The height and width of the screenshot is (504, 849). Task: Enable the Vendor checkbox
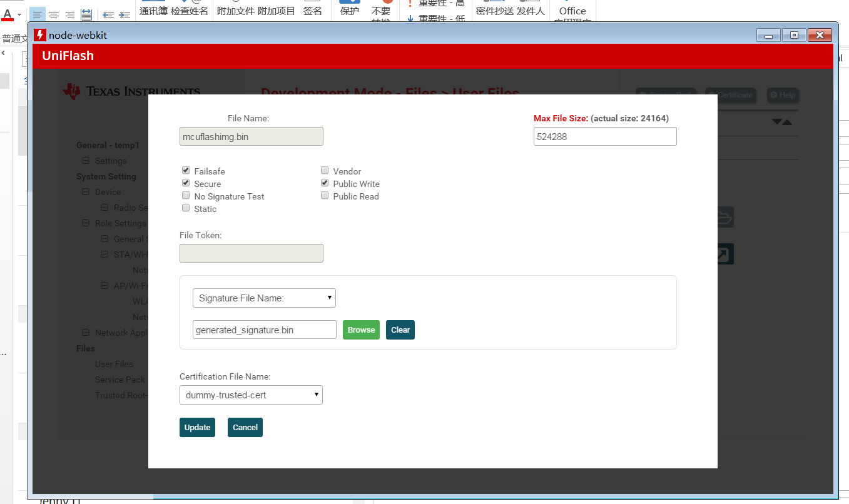[x=325, y=171]
